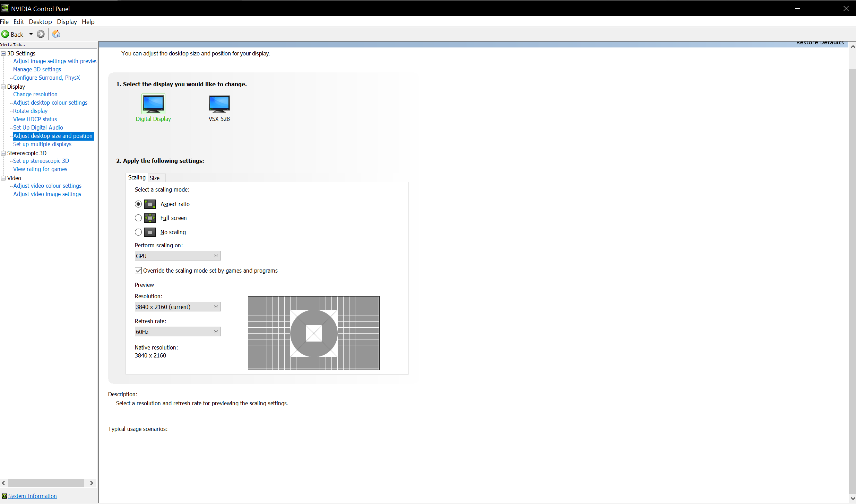The height and width of the screenshot is (504, 856).
Task: Click the scaling preview test pattern image
Action: coord(314,333)
